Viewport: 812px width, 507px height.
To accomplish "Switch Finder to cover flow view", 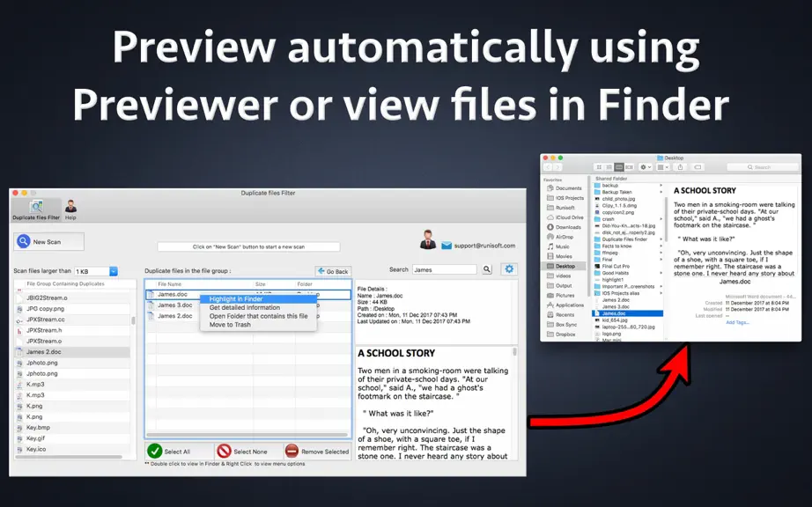I will (x=629, y=167).
